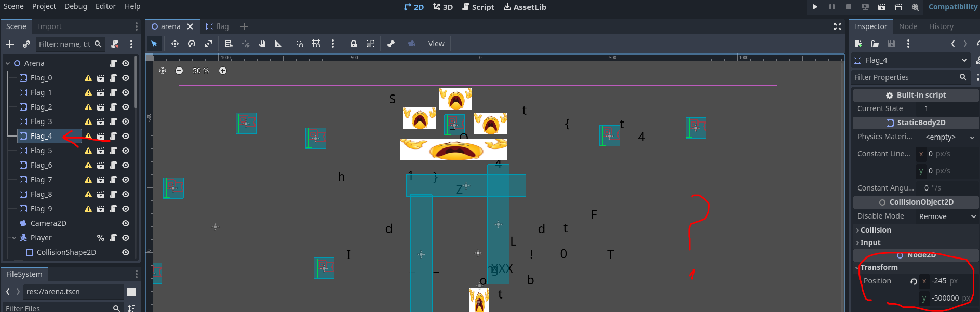Switch to the 2D workspace
The height and width of the screenshot is (312, 980).
[414, 7]
